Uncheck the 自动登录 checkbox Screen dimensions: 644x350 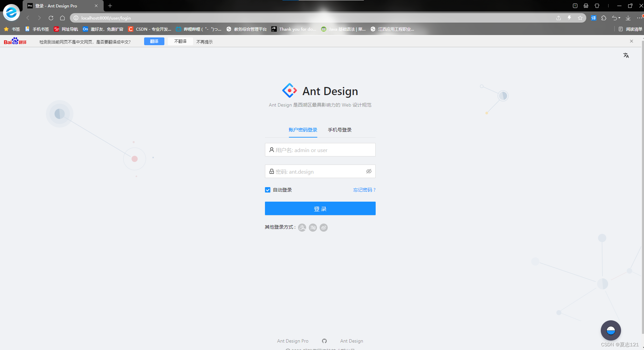(268, 190)
